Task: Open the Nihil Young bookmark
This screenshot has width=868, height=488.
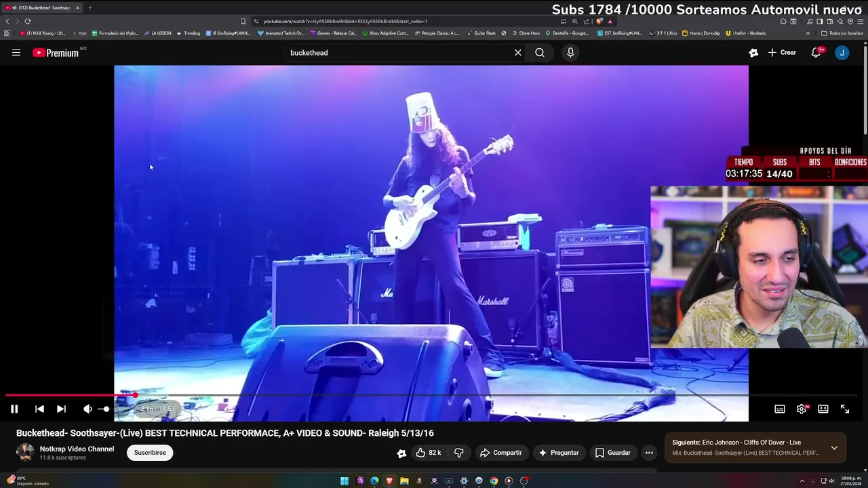Action: pyautogui.click(x=43, y=33)
